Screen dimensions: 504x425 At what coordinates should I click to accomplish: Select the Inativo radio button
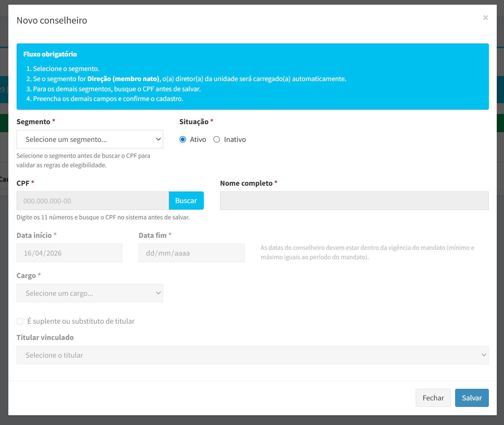(x=217, y=140)
